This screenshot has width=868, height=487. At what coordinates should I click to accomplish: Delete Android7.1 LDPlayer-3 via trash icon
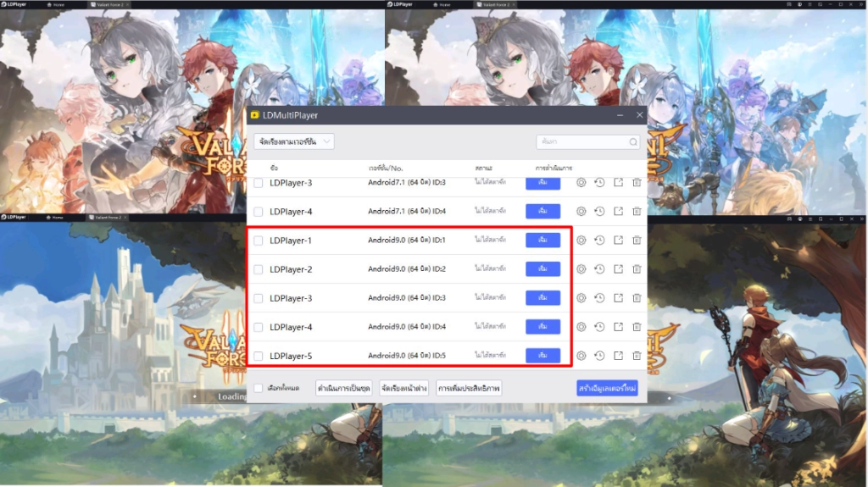click(637, 182)
